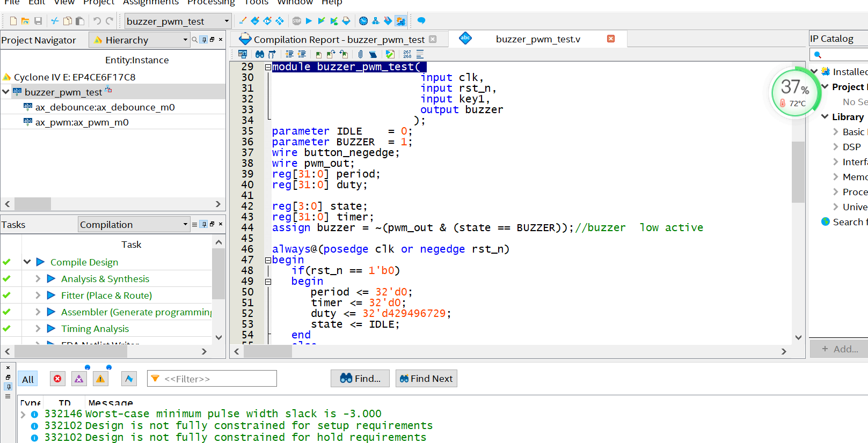868x443 pixels.
Task: Start Compilation with the blue play icon
Action: (309, 21)
